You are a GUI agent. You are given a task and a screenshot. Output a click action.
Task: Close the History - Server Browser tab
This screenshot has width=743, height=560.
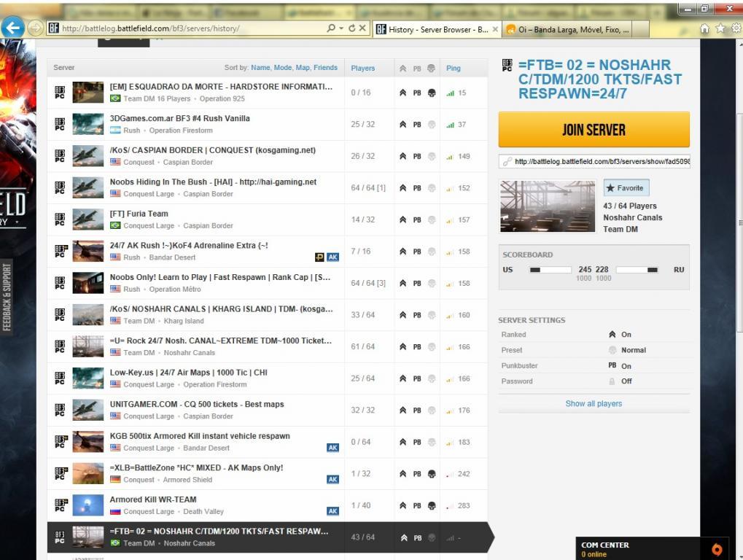coord(495,29)
